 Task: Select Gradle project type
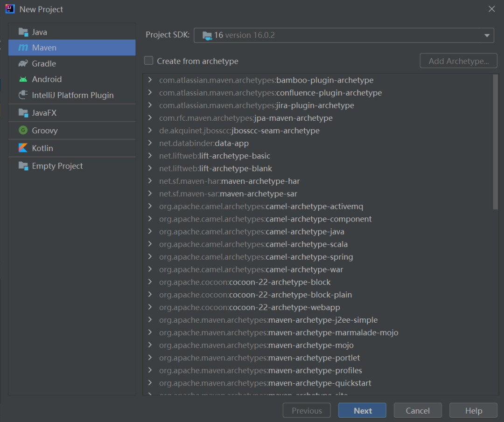coord(72,63)
